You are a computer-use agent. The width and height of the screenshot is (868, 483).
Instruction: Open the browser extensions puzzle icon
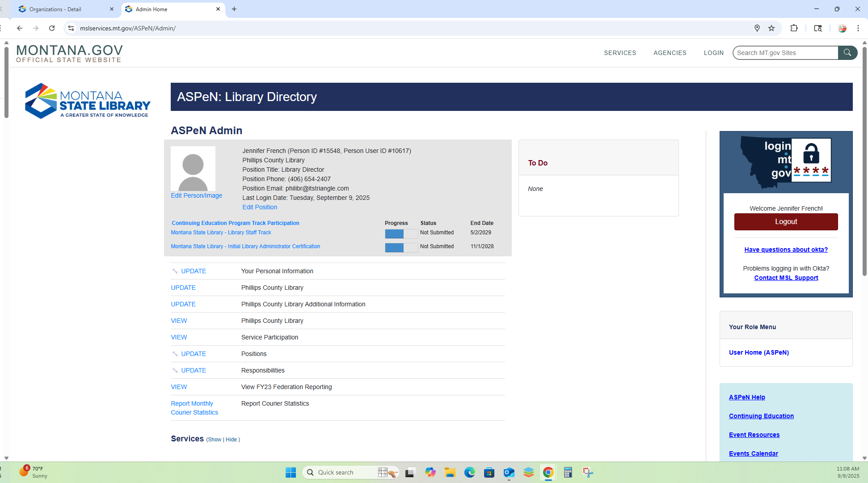[x=794, y=28]
